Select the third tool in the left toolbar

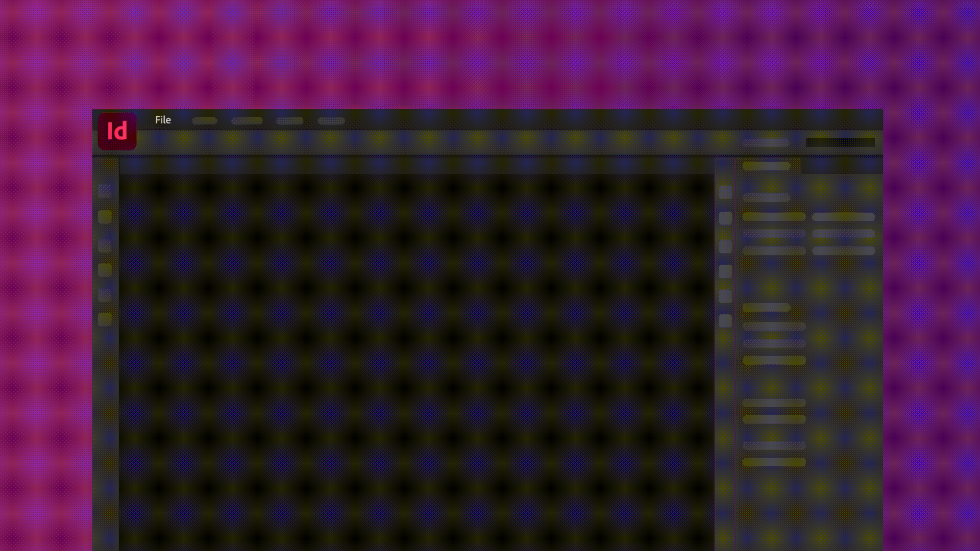click(x=104, y=245)
